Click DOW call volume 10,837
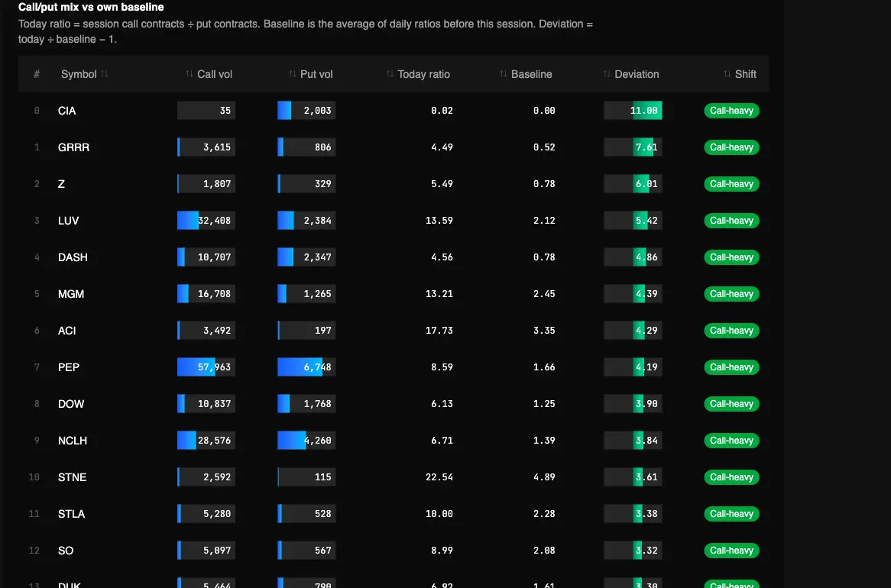 206,404
